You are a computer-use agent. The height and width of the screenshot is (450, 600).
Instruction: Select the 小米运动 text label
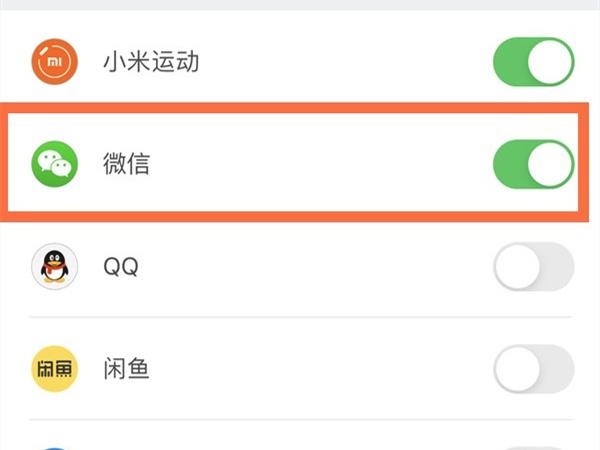[151, 62]
